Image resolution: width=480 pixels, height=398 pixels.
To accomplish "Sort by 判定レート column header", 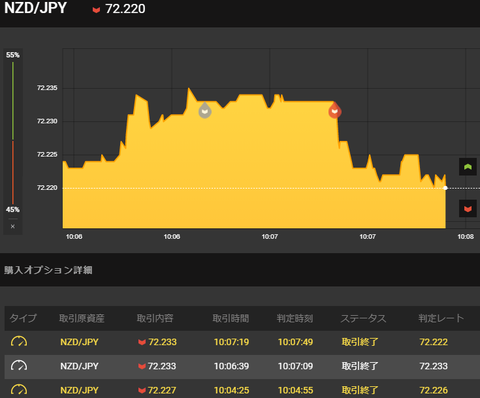I will click(441, 318).
